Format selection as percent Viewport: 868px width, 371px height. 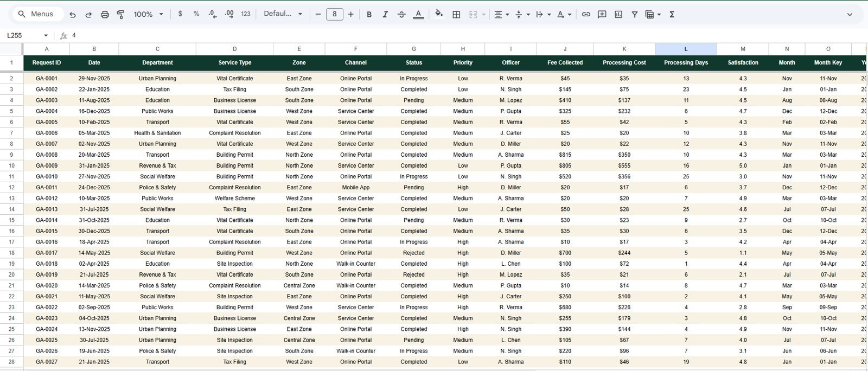[196, 14]
